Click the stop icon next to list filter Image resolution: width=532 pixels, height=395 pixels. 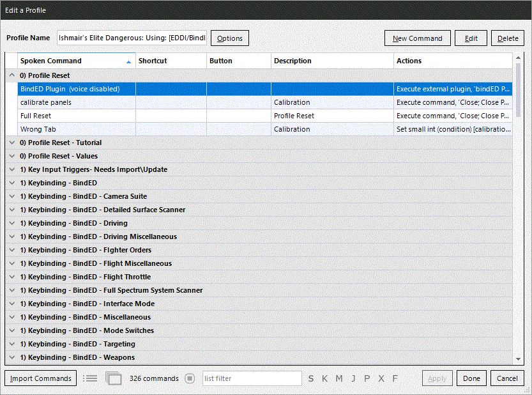click(190, 378)
